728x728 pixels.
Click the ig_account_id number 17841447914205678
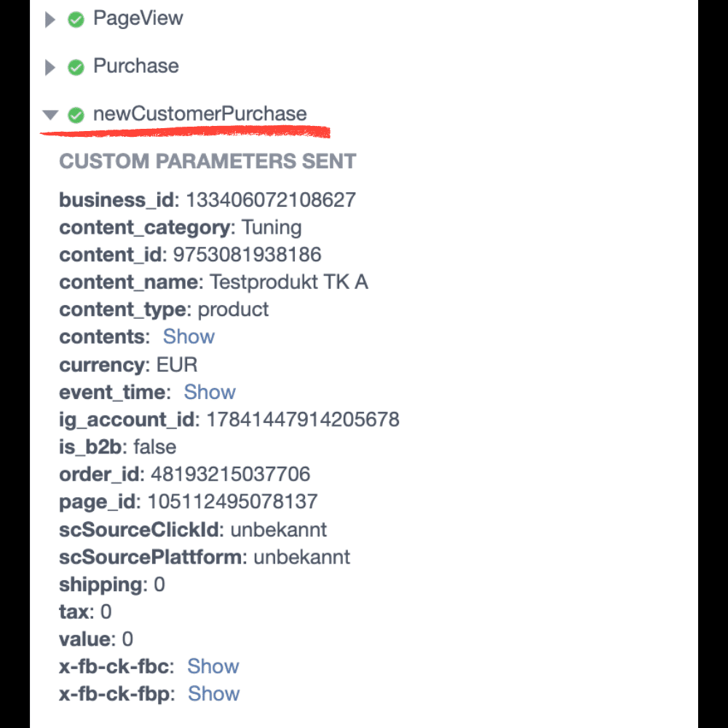pos(303,419)
